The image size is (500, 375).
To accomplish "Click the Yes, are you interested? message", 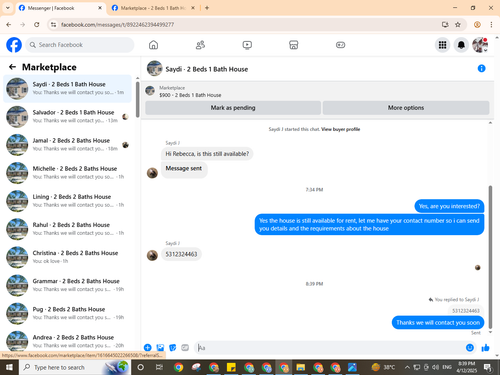I will coord(449,206).
